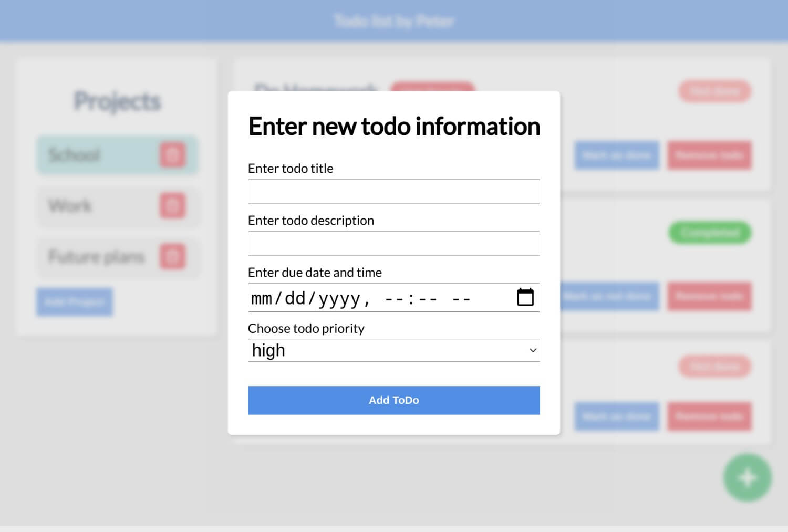Open the priority select showing high
Viewport: 788px width, 532px height.
click(x=393, y=350)
